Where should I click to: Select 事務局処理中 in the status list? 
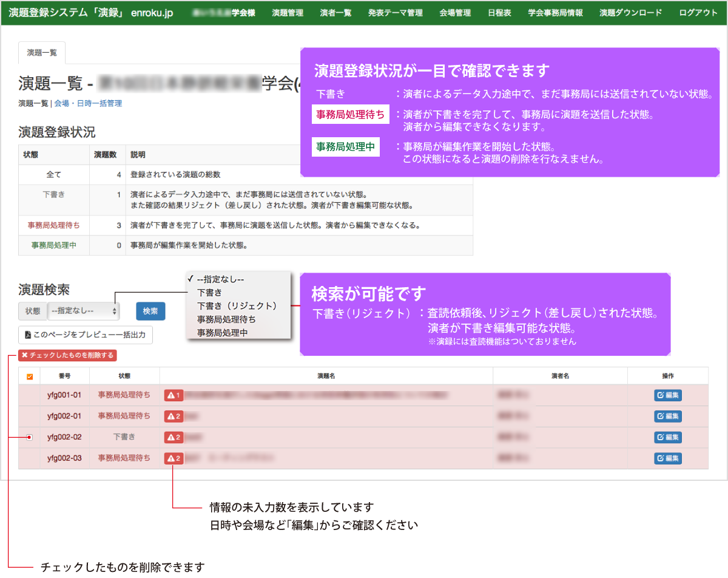click(x=222, y=333)
